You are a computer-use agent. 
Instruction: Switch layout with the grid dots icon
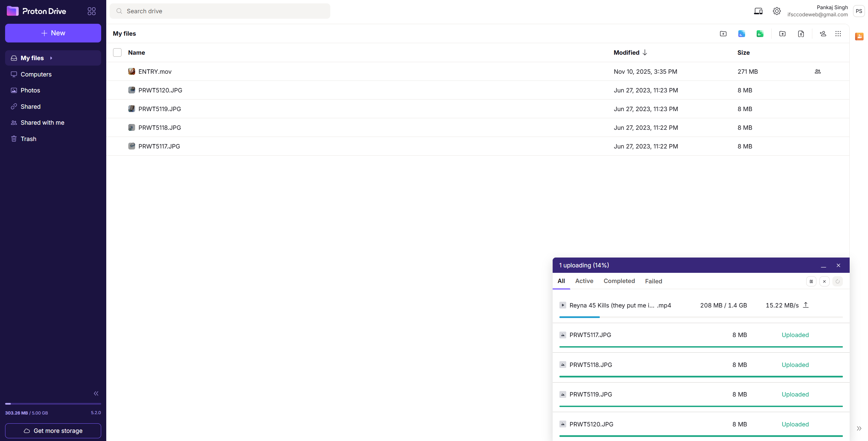838,34
